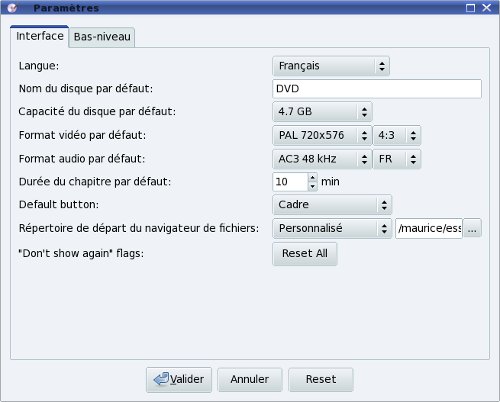Switch to the Bas-niveau tab
The height and width of the screenshot is (402, 500).
tap(102, 37)
